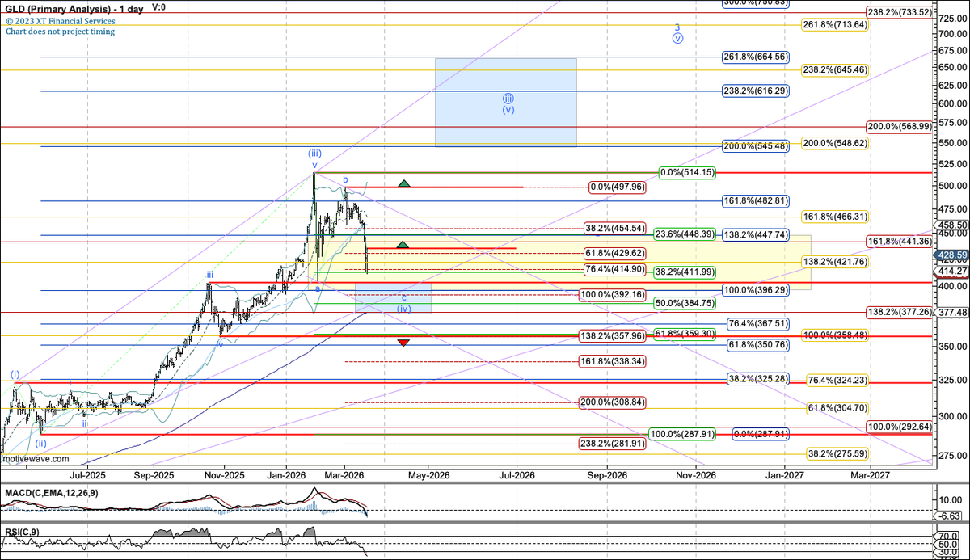The image size is (970, 560).
Task: Click the '3 (v)' wave label near top
Action: point(677,32)
